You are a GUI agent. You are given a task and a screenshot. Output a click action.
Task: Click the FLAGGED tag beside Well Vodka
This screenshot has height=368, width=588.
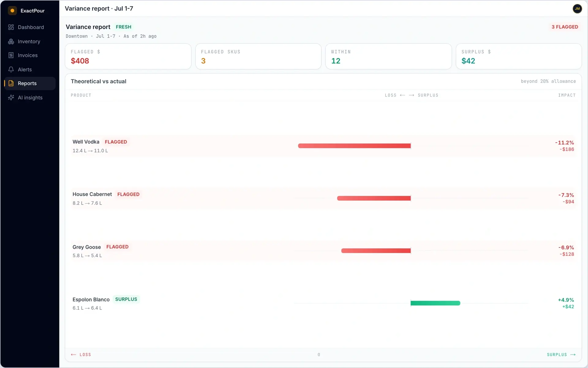116,142
